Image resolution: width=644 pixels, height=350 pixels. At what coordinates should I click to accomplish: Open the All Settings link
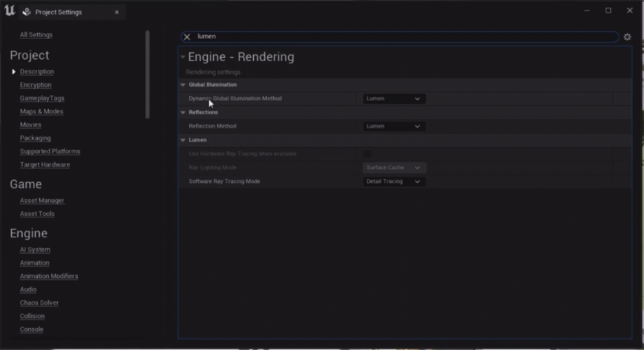pos(36,35)
